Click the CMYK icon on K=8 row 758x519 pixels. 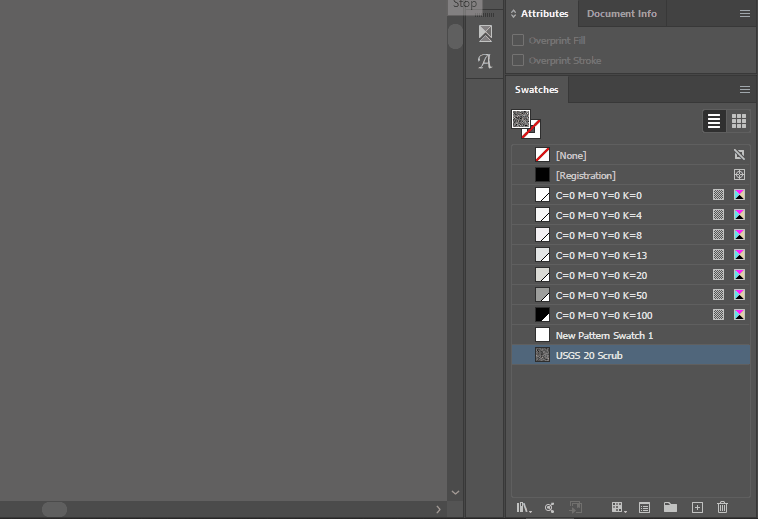pyautogui.click(x=739, y=235)
